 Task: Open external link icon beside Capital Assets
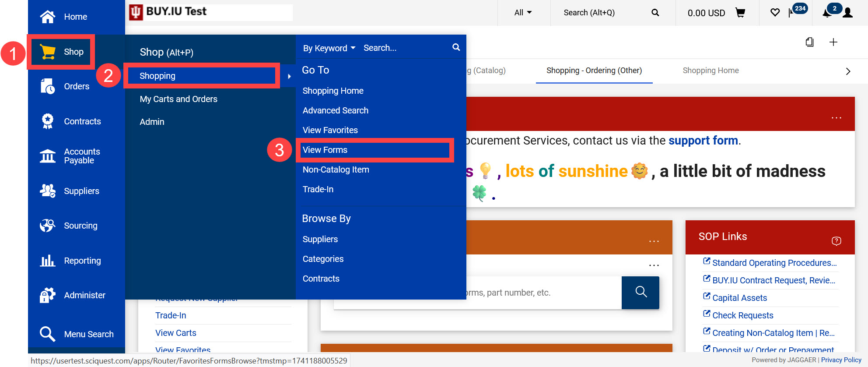tap(707, 296)
